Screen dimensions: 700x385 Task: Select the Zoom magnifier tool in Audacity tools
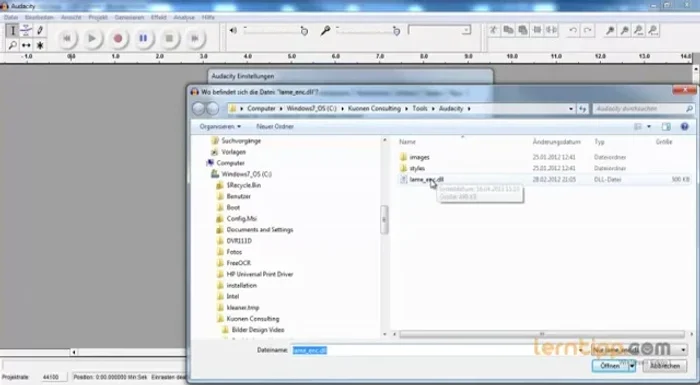coord(12,45)
